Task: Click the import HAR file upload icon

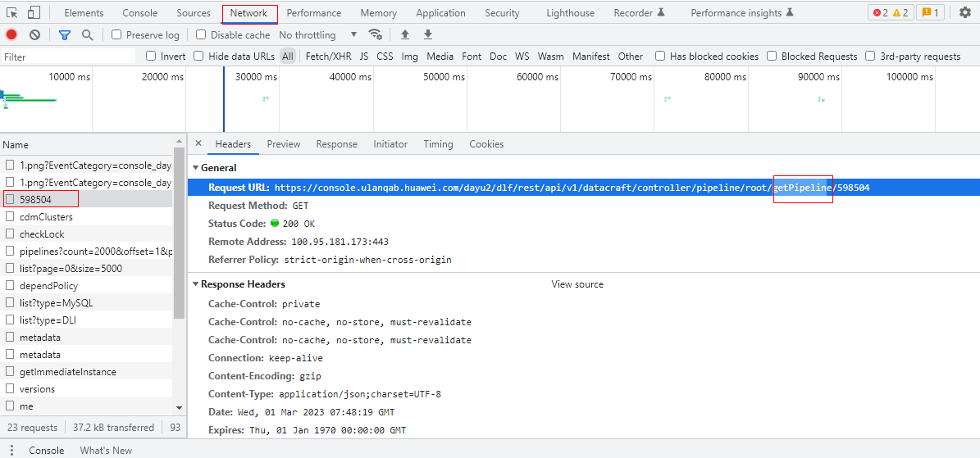Action: (x=404, y=35)
